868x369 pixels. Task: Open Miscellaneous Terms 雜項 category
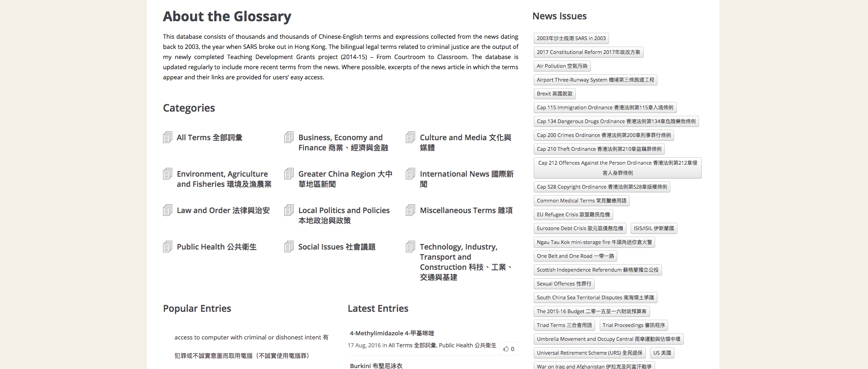click(x=466, y=210)
